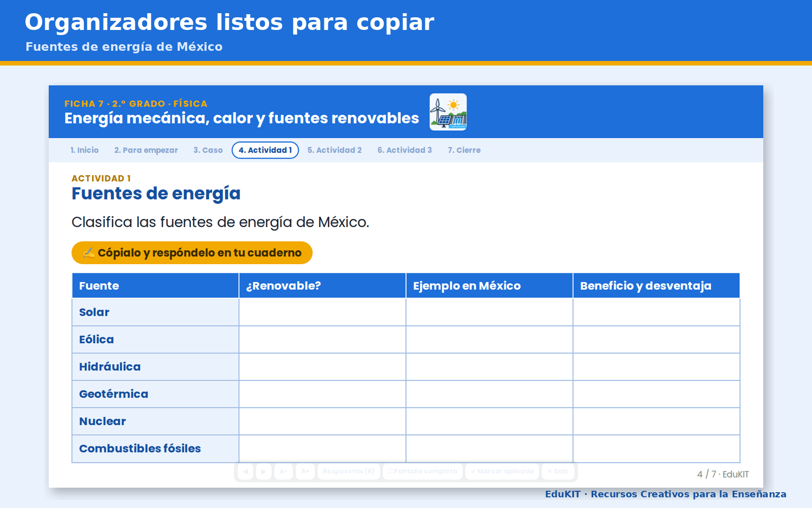Select the Eólica row label
The image size is (812, 508).
pos(155,340)
